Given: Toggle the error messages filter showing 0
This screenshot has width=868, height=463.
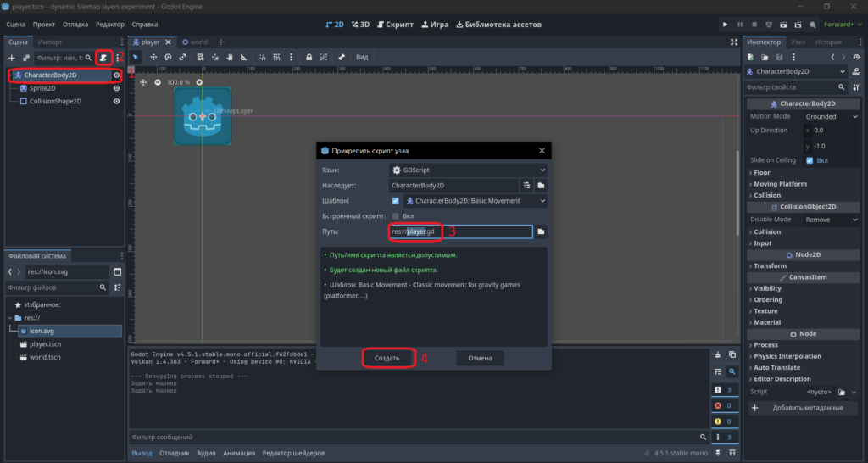Looking at the screenshot, I should click(724, 405).
